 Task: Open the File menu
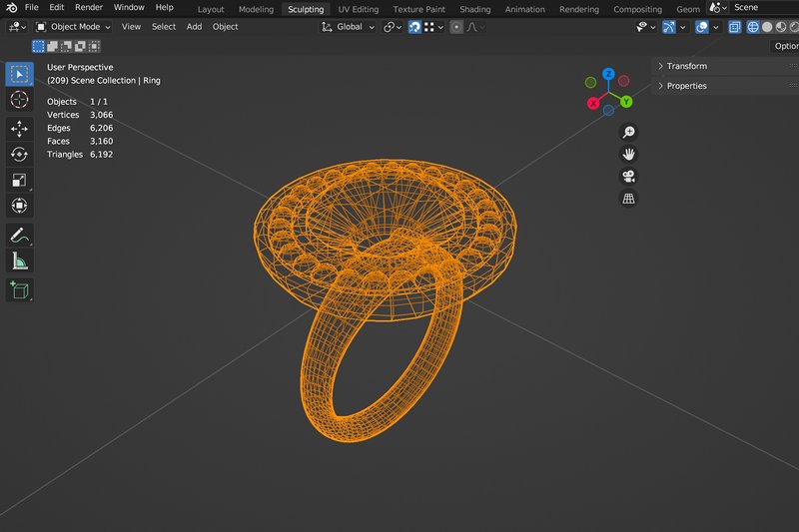(32, 8)
